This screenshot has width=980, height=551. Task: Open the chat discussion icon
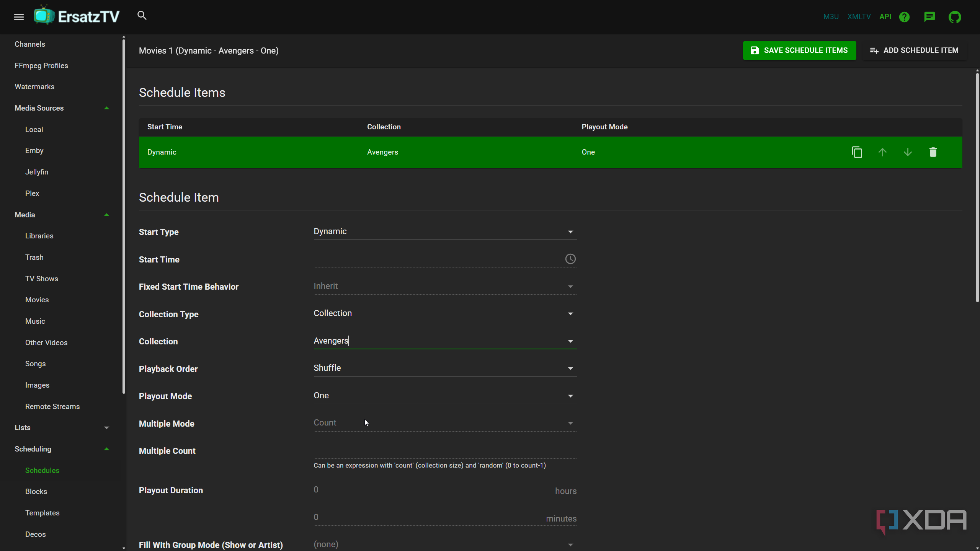coord(929,17)
